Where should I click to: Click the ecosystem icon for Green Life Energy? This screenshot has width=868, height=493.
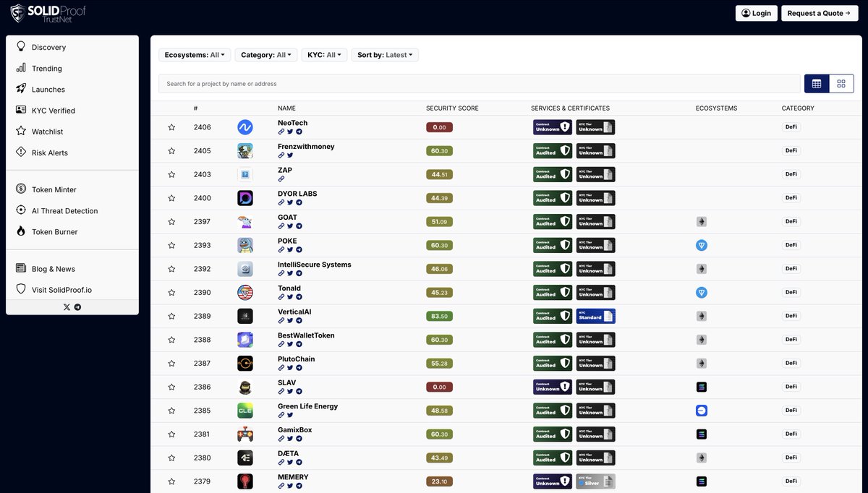(701, 411)
